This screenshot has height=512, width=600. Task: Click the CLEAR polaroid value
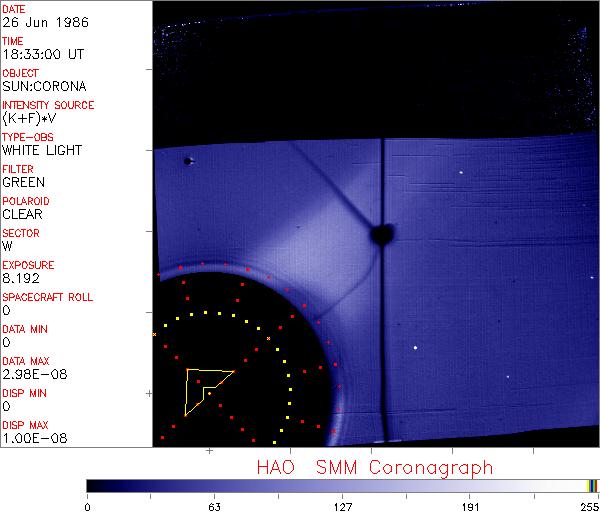(22, 214)
